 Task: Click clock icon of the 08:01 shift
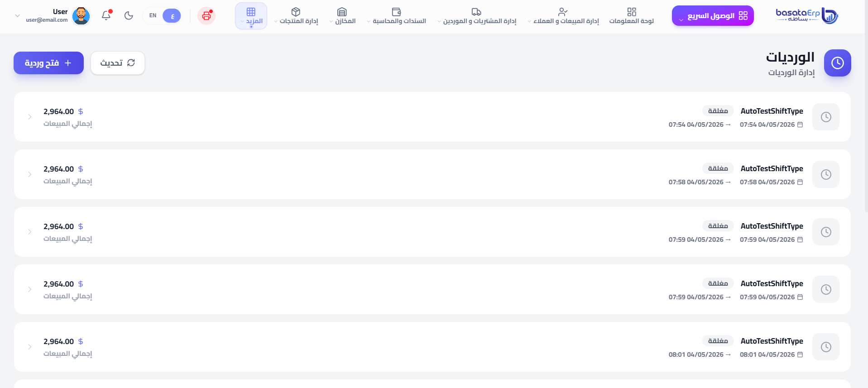point(826,347)
